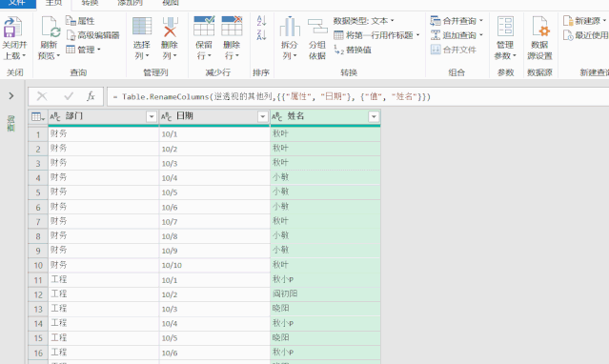Open the 日期 column filter dropdown

263,116
